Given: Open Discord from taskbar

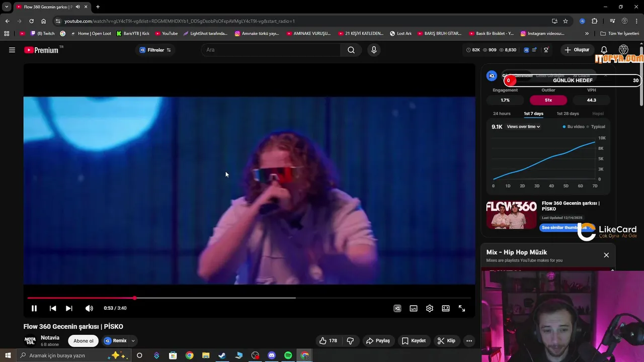Looking at the screenshot, I should [272, 355].
